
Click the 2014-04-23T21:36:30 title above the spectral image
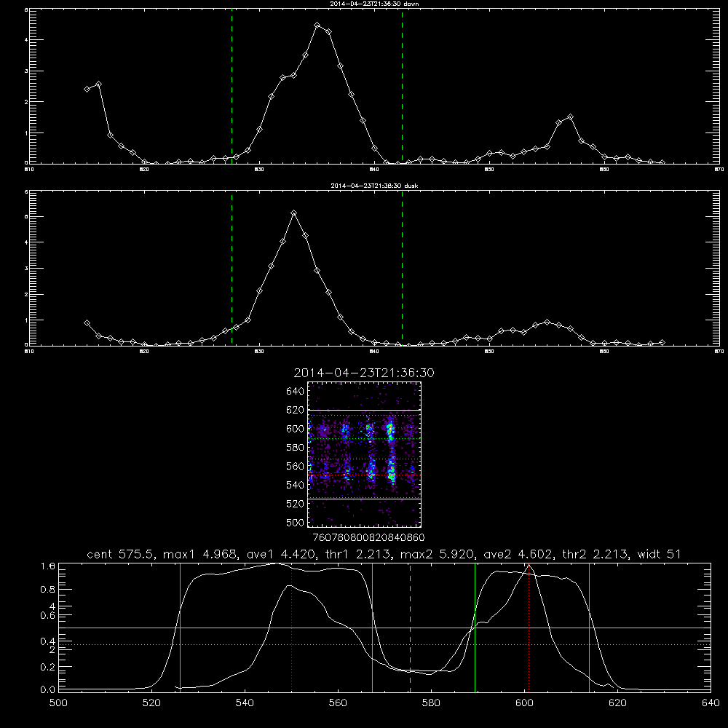pos(364,373)
